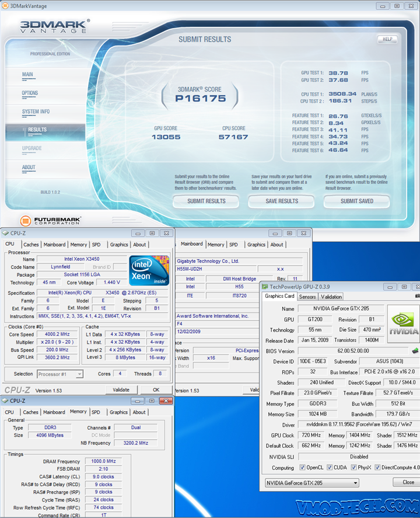Open SYSTEM INFO in 3DMark sidebar

(36, 112)
